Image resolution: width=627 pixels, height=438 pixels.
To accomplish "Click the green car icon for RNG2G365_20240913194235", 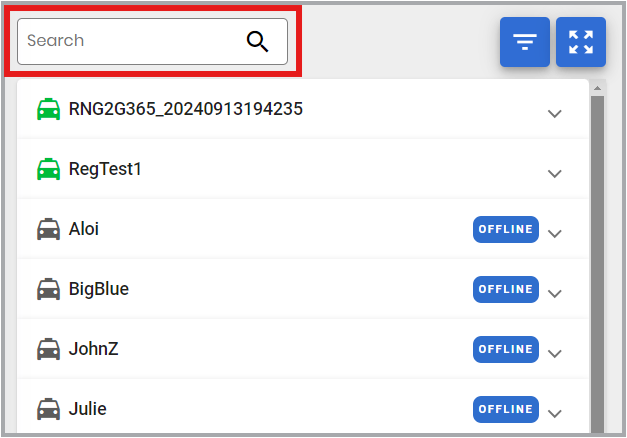I will click(x=48, y=109).
